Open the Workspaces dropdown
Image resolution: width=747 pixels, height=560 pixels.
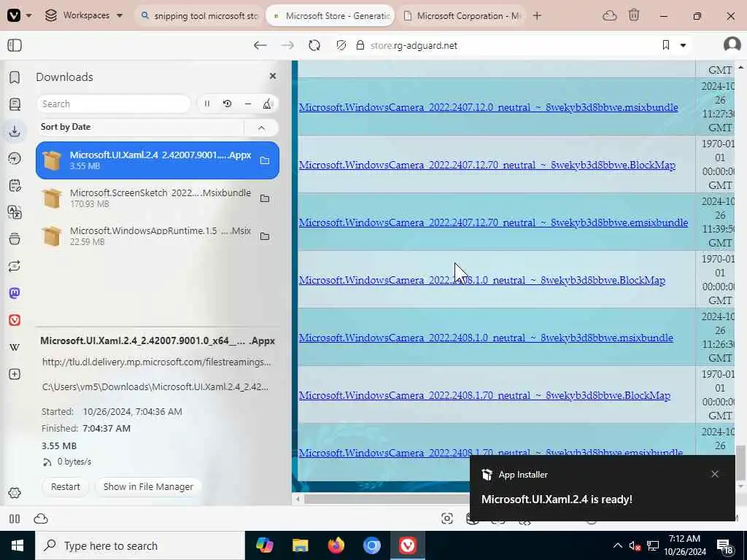84,15
